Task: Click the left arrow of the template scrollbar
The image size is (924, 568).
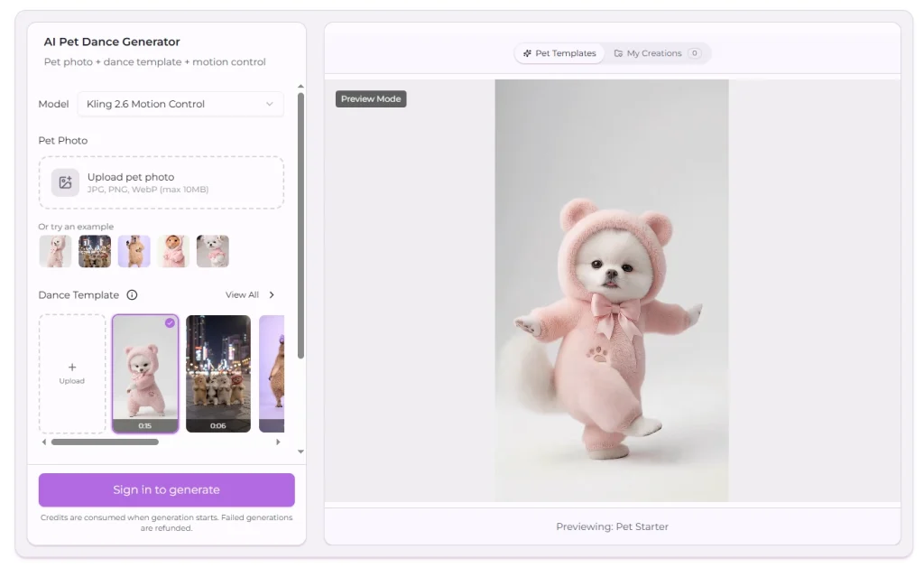Action: 43,442
